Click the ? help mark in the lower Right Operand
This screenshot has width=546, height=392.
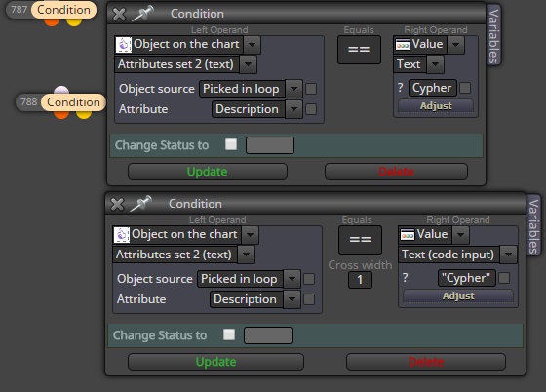click(x=405, y=278)
